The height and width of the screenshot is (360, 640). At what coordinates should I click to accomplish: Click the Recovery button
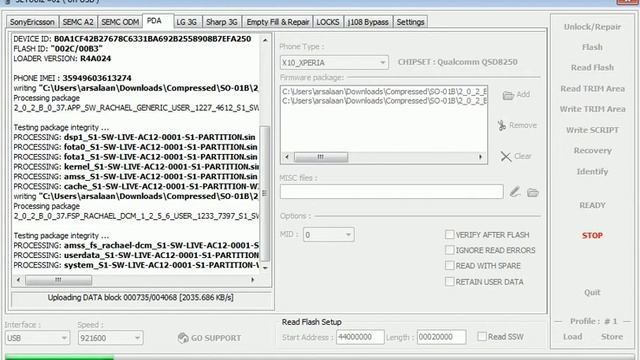(592, 151)
